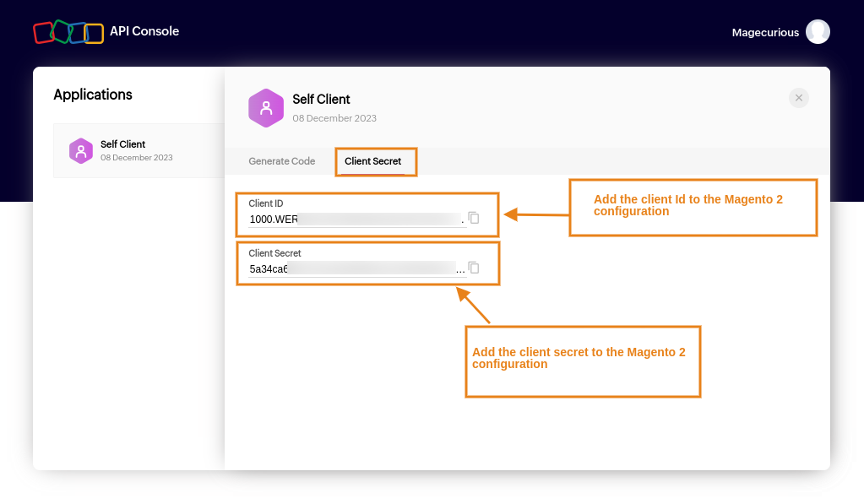Click the Self Client title in the detail panel
The width and height of the screenshot is (864, 504).
(x=321, y=99)
